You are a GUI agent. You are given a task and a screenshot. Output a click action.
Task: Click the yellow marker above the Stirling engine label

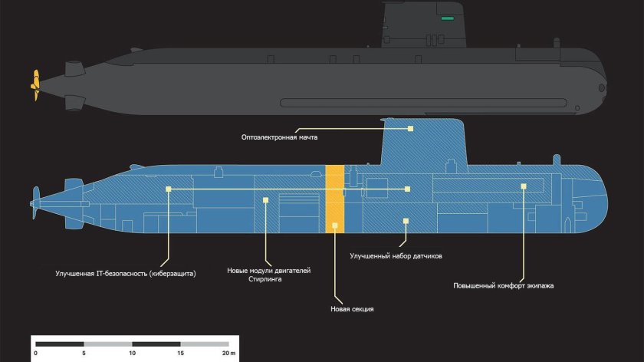pos(266,200)
